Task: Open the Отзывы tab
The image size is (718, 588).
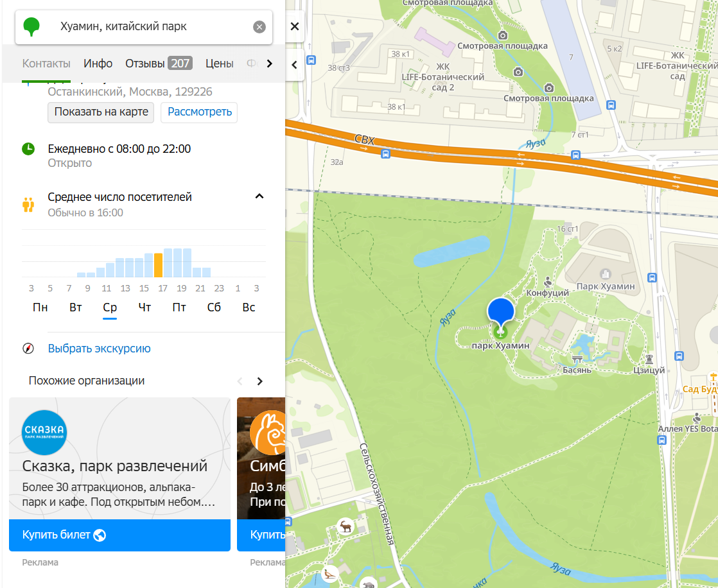Action: (x=157, y=64)
